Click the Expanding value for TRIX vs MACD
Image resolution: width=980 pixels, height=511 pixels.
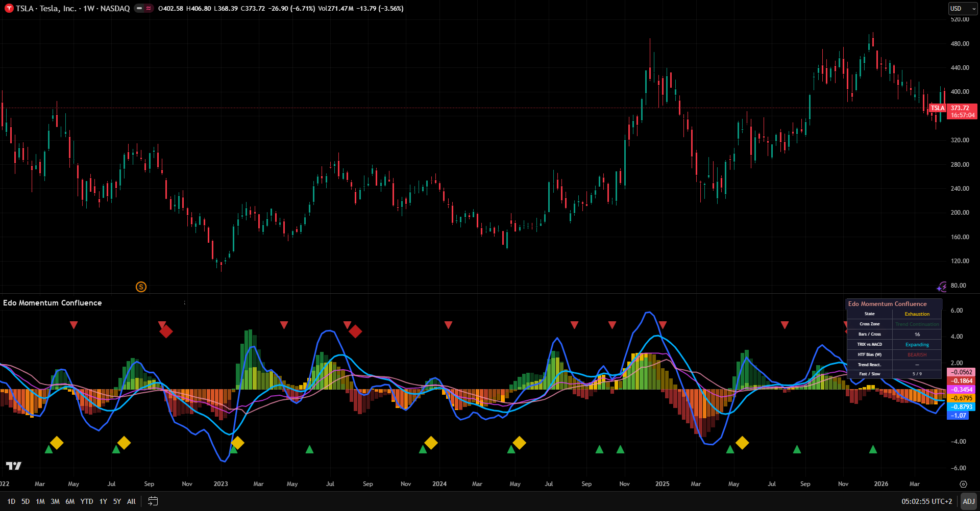tap(917, 345)
